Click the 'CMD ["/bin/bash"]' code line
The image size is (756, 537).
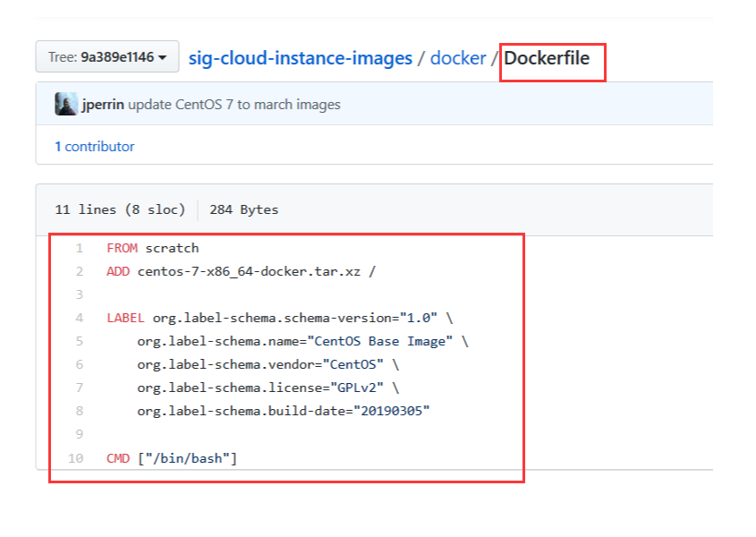click(172, 458)
